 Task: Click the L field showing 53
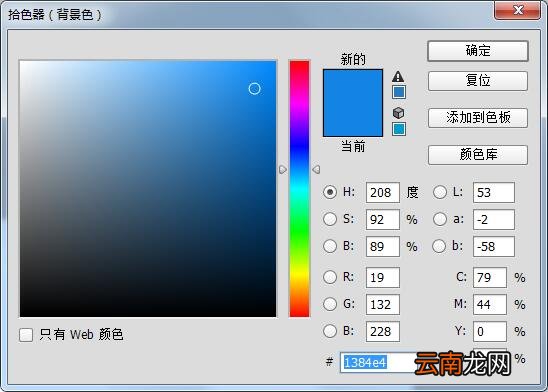click(x=494, y=193)
